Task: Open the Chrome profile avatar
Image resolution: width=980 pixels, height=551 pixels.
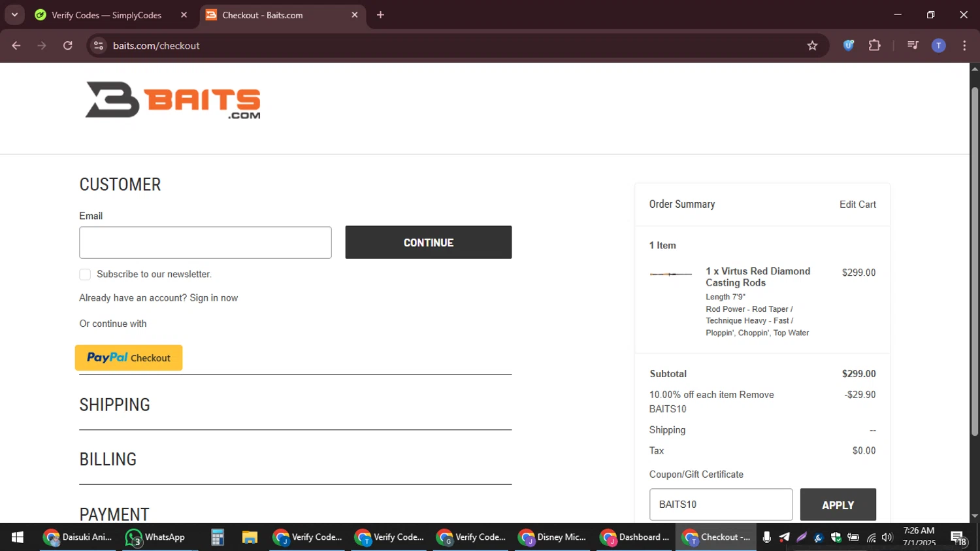Action: pyautogui.click(x=938, y=46)
